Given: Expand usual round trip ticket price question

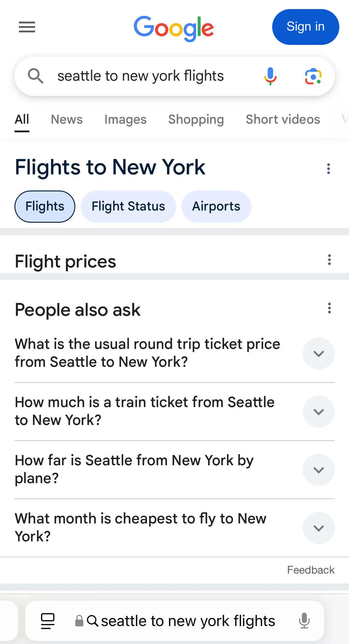Looking at the screenshot, I should pos(318,353).
